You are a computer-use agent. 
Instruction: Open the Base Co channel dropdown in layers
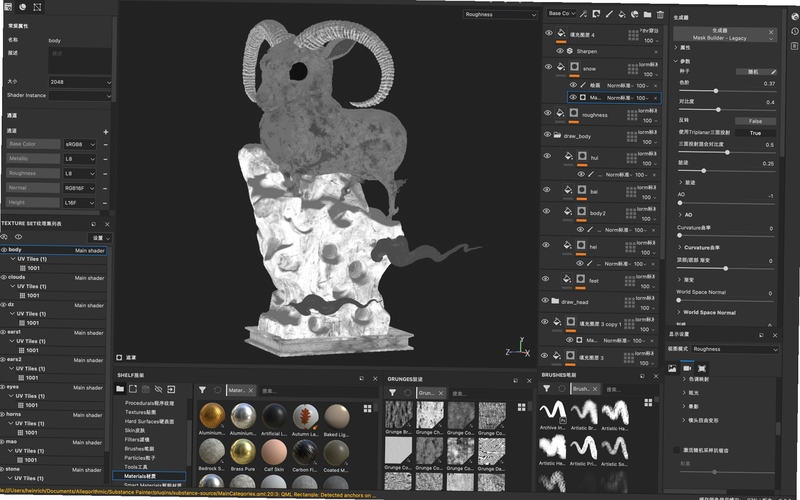561,13
